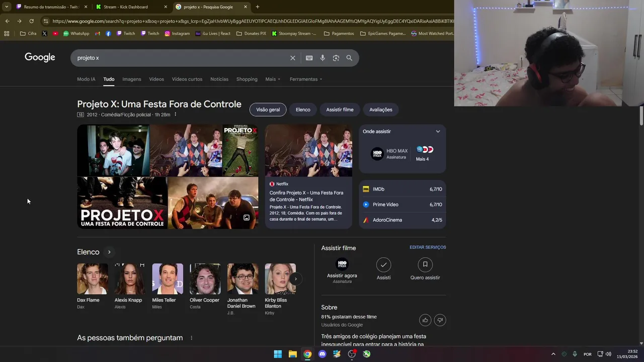Switch to Stream - Kick Dashboard browser tab
The image size is (644, 362).
point(131,7)
